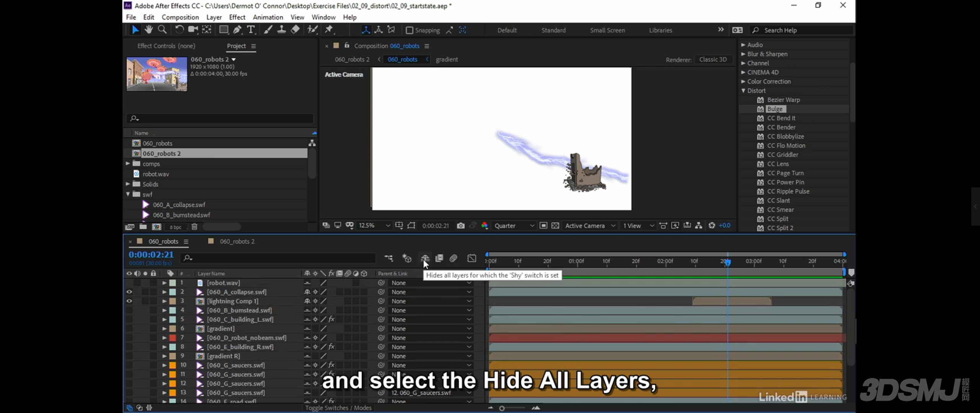
Task: Open the Effect menu
Action: pyautogui.click(x=237, y=17)
